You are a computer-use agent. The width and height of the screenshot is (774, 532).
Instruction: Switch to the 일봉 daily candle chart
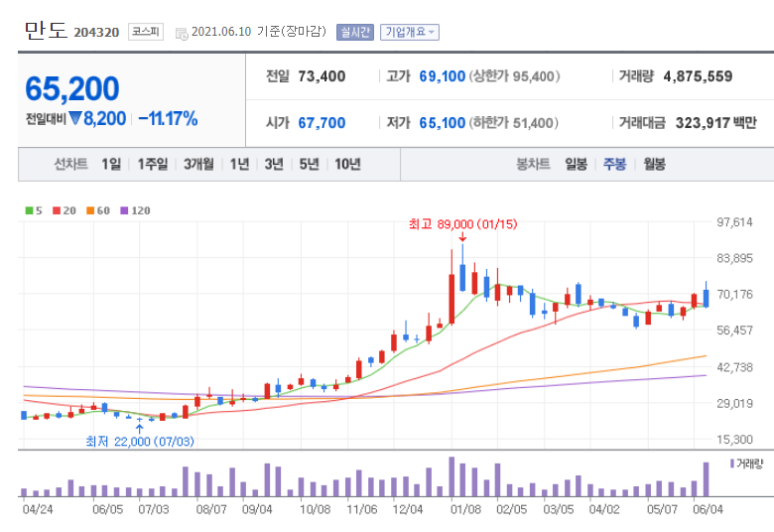pyautogui.click(x=577, y=164)
